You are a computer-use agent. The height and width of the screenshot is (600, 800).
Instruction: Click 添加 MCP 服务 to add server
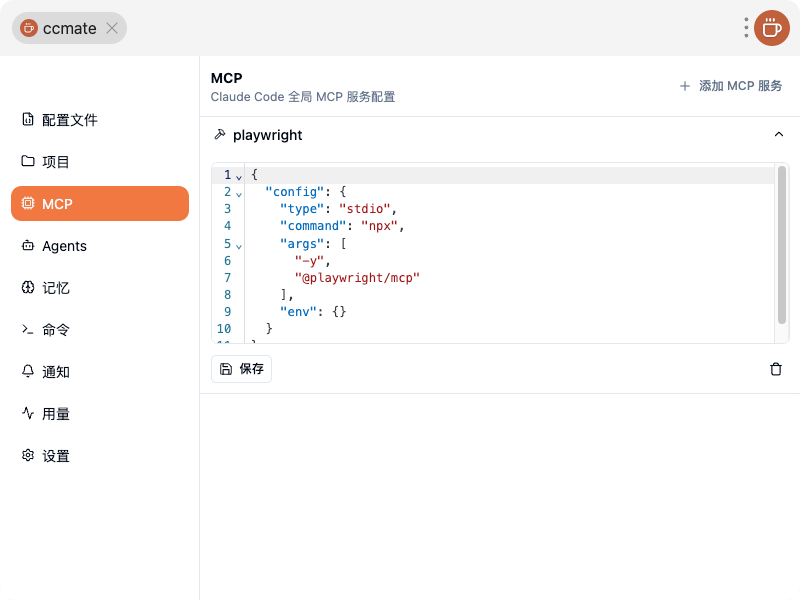click(x=731, y=86)
